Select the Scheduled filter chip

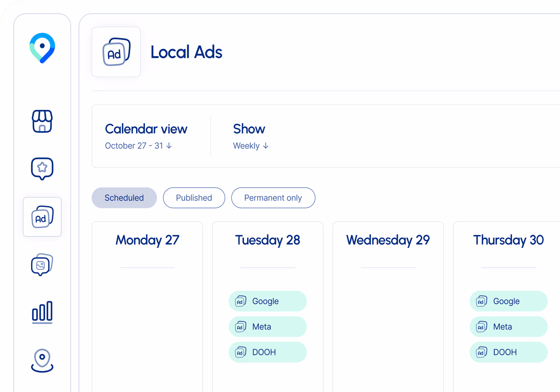click(124, 198)
